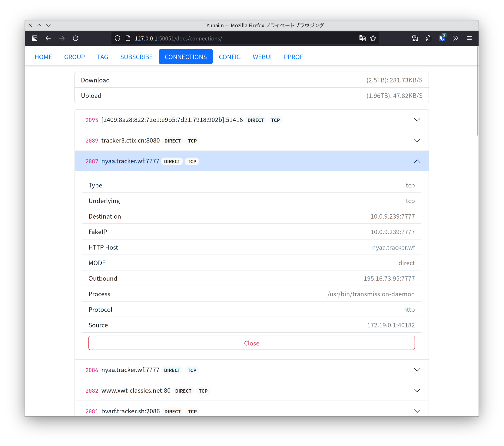Click Protocol value http
Screen dimensions: 504x446
(x=409, y=310)
